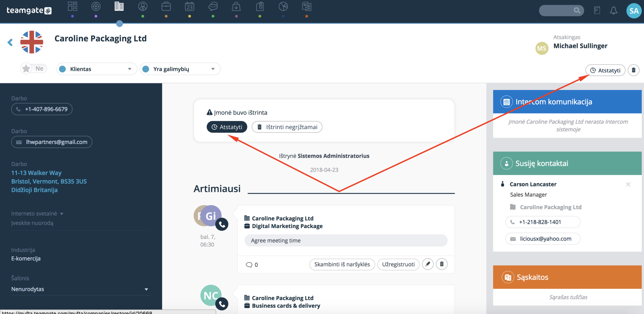
Task: Click the dark Atstatyti button in deleted notice
Action: tap(227, 127)
